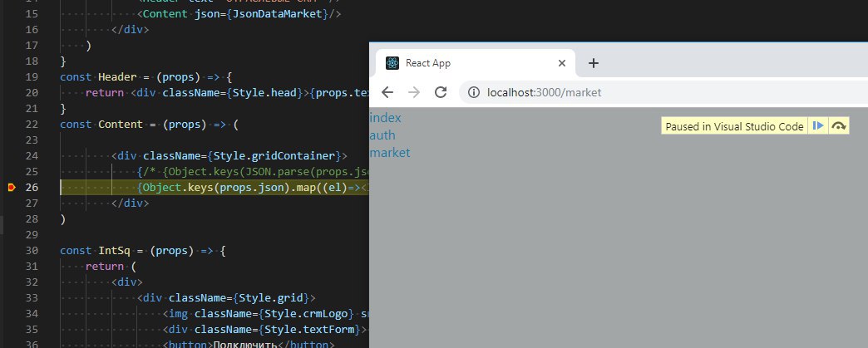Open a new browser tab

[594, 63]
